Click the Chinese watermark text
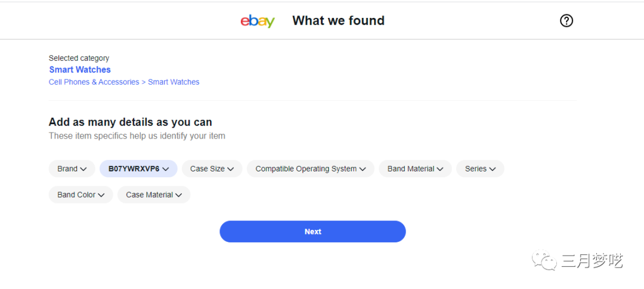This screenshot has height=289, width=644. (x=592, y=261)
